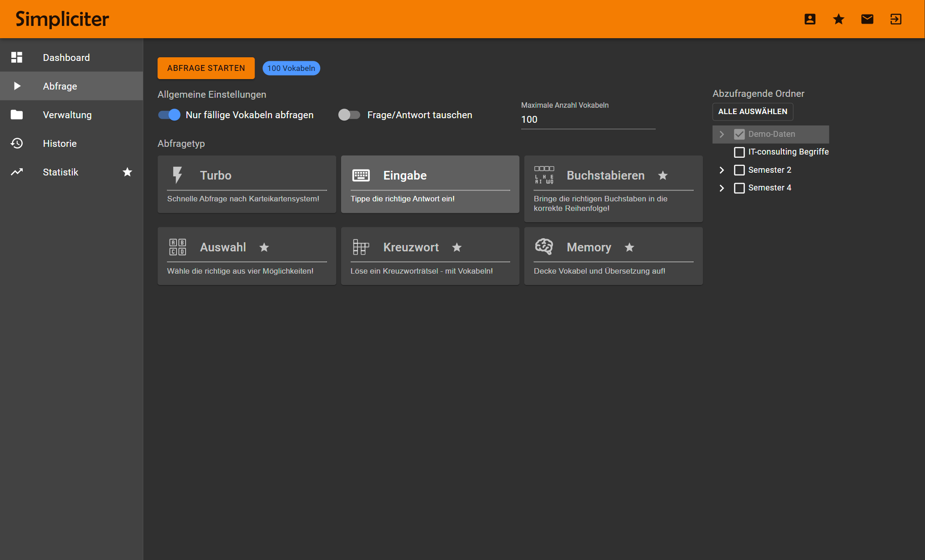Open the user account profile icon
The width and height of the screenshot is (925, 560).
pyautogui.click(x=809, y=19)
